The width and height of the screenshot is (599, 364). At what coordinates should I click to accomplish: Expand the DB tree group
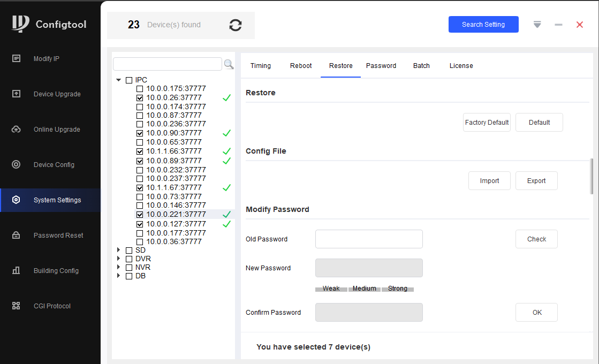119,275
